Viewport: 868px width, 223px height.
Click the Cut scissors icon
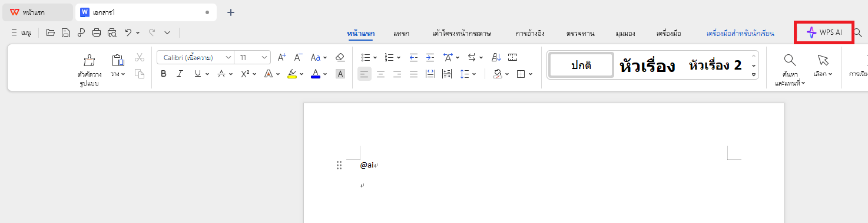pyautogui.click(x=140, y=57)
